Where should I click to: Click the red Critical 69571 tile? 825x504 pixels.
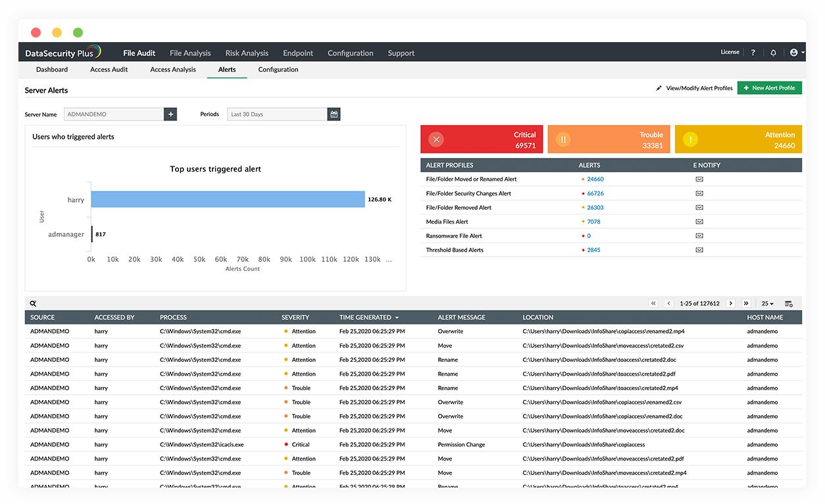click(482, 139)
